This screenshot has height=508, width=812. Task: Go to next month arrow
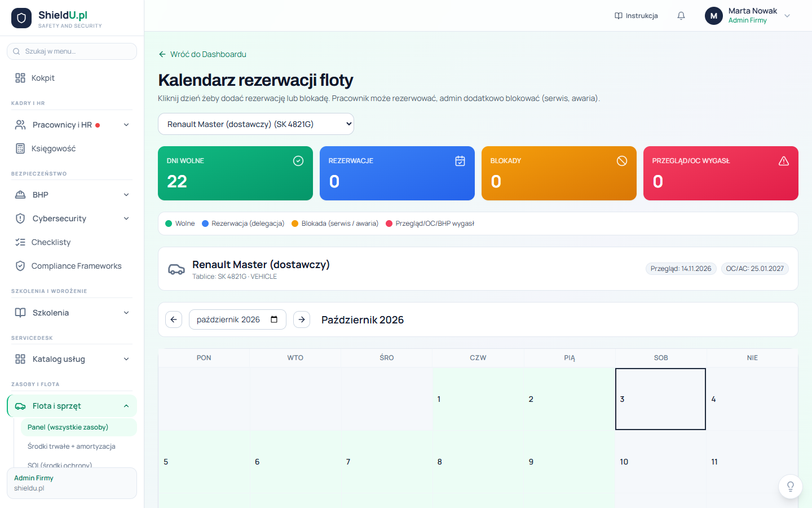[302, 319]
